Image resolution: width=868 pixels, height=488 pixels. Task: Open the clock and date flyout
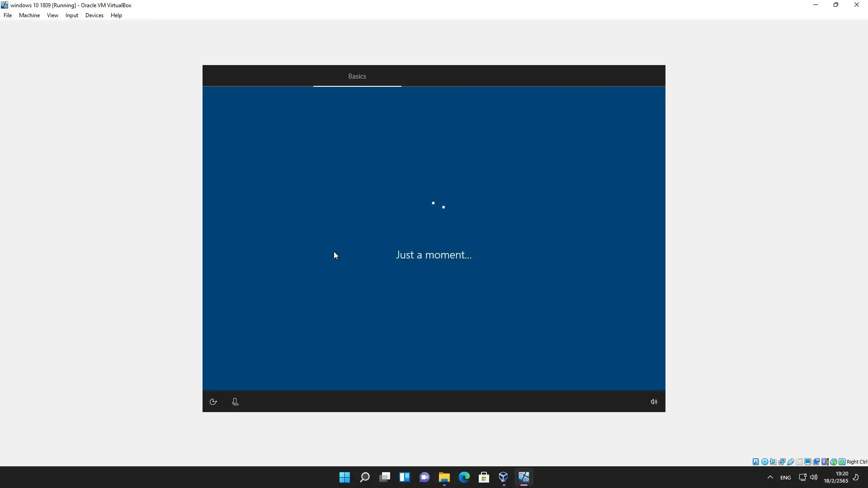click(x=835, y=477)
